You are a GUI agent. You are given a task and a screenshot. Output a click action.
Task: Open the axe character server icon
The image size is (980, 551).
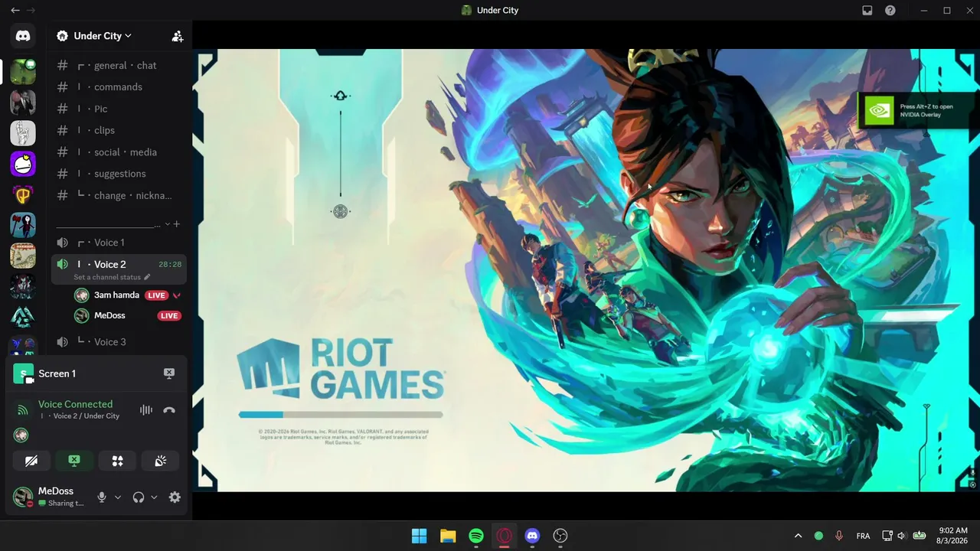(x=23, y=225)
